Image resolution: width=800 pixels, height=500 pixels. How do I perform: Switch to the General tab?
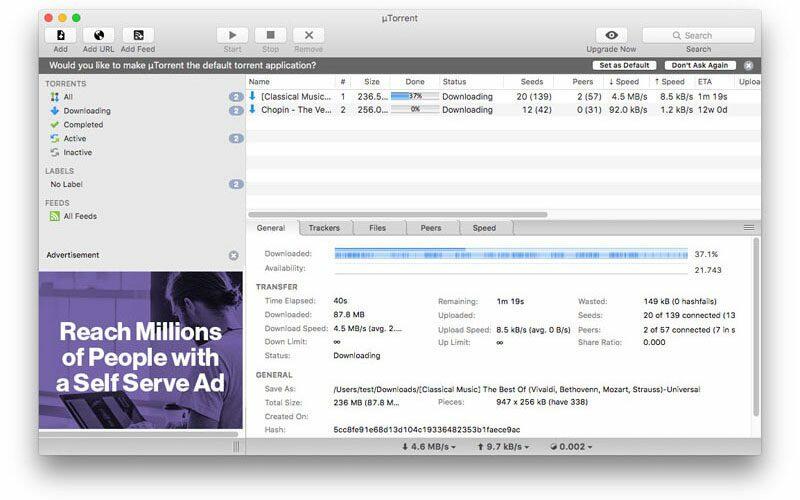pyautogui.click(x=271, y=228)
